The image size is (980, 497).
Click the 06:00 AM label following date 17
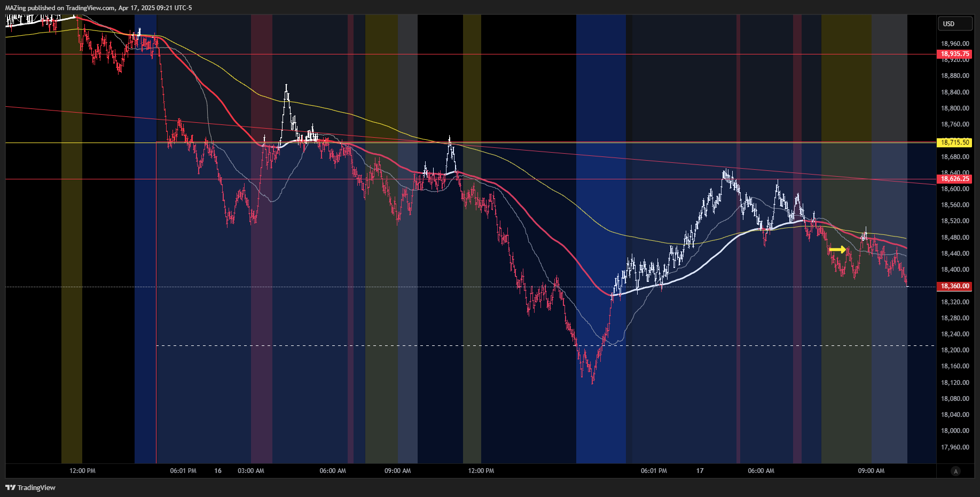point(761,471)
